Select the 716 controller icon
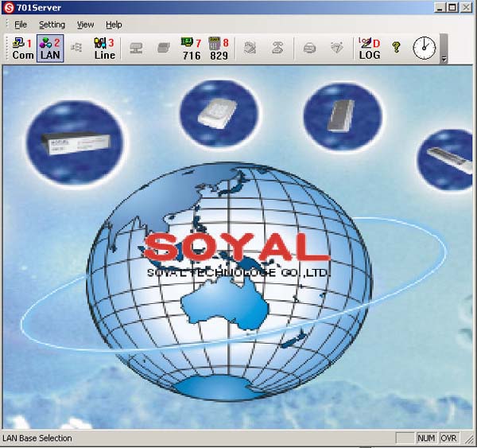This screenshot has width=477, height=448. click(x=192, y=49)
